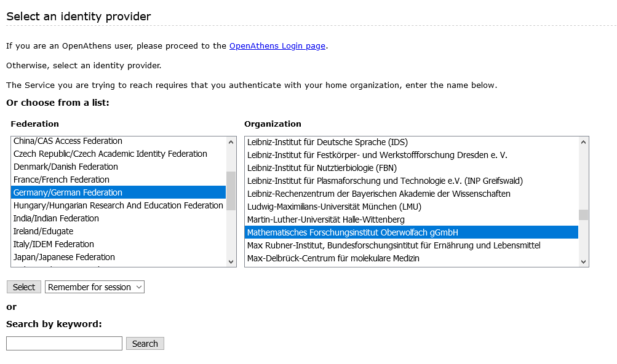Open the OpenAthens Login page link
The height and width of the screenshot is (364, 617).
(277, 46)
